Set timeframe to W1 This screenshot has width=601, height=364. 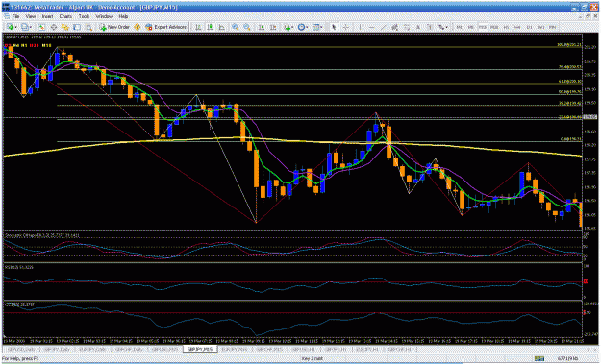(540, 27)
